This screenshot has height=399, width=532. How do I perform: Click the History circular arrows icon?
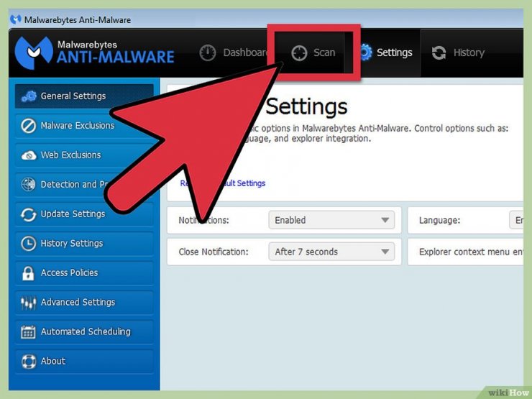point(439,53)
